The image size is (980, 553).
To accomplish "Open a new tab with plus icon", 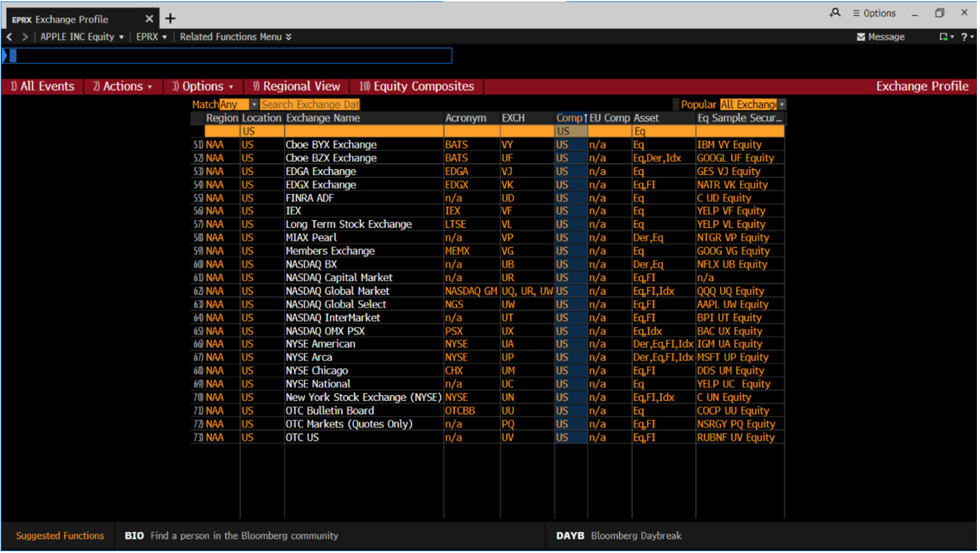I will pyautogui.click(x=171, y=19).
